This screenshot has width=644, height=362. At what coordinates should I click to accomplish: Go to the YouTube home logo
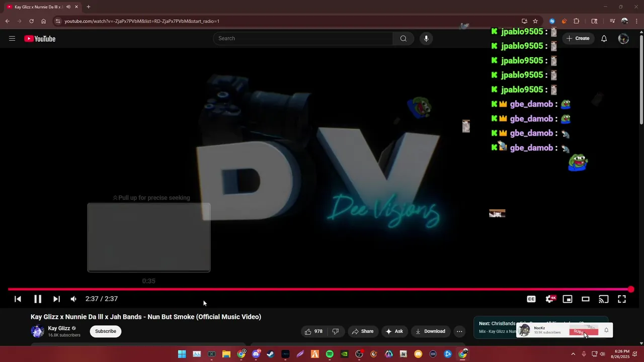coord(40,39)
